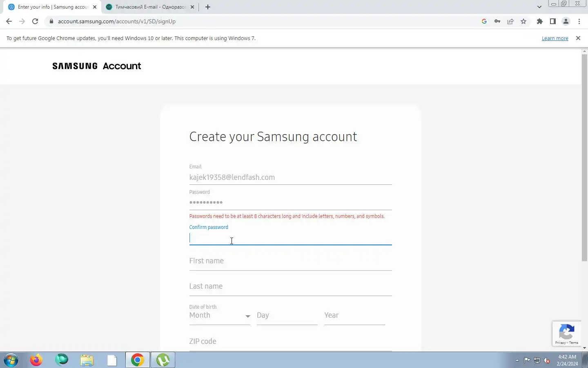This screenshot has height=368, width=588.
Task: Click the password requirements error message
Action: click(287, 216)
